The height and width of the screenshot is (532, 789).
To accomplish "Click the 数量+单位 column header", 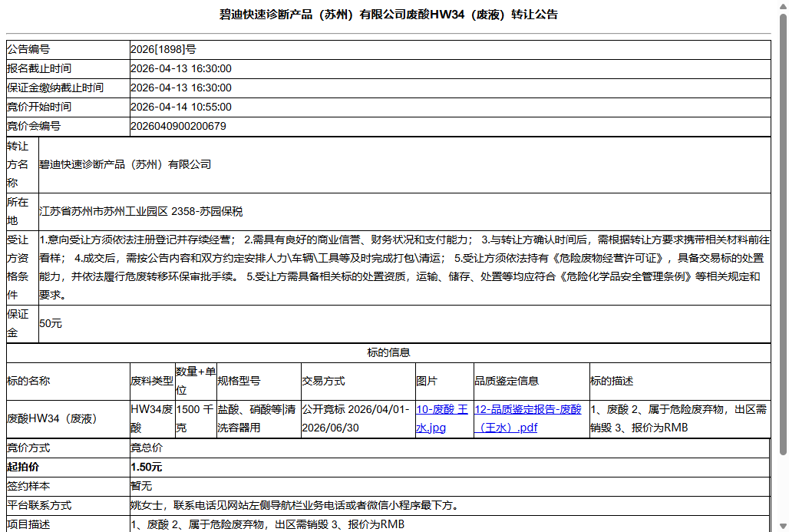I will point(196,381).
